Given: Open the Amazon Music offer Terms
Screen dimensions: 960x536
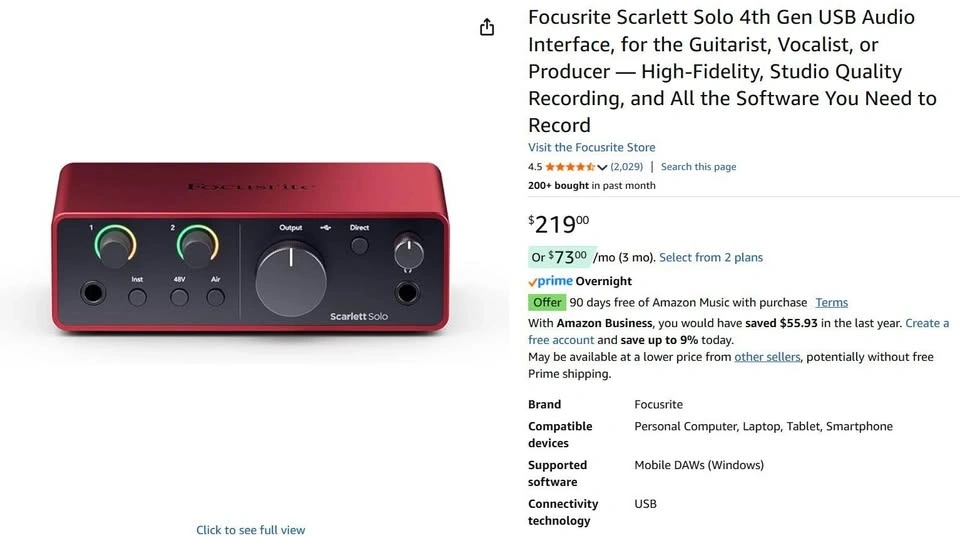Looking at the screenshot, I should (831, 302).
